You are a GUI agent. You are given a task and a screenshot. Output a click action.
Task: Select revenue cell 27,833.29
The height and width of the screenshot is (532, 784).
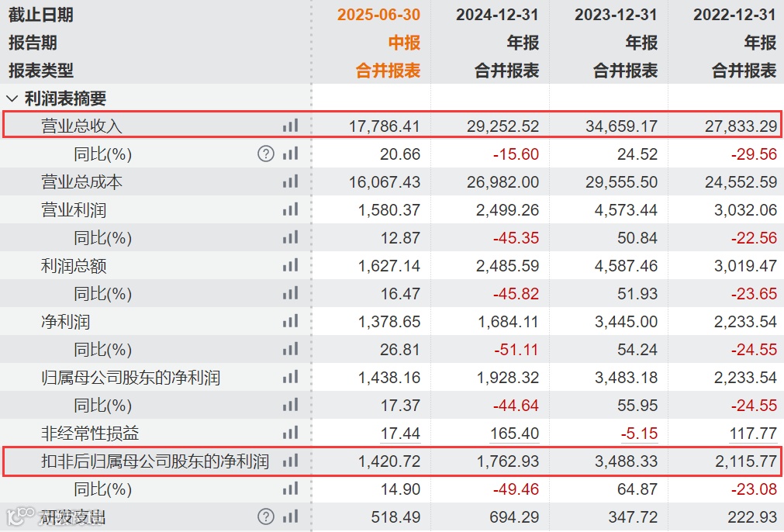[741, 126]
